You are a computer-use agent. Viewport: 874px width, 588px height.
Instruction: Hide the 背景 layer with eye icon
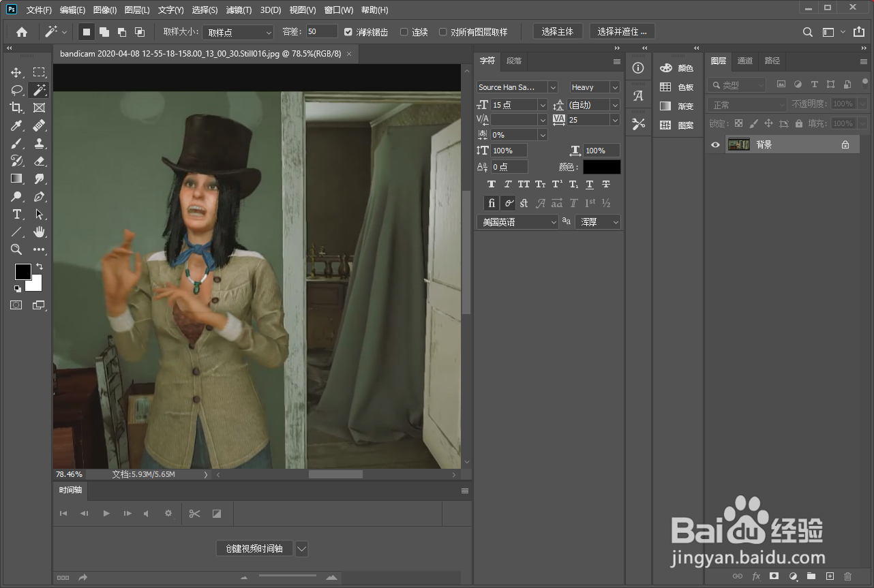point(715,144)
